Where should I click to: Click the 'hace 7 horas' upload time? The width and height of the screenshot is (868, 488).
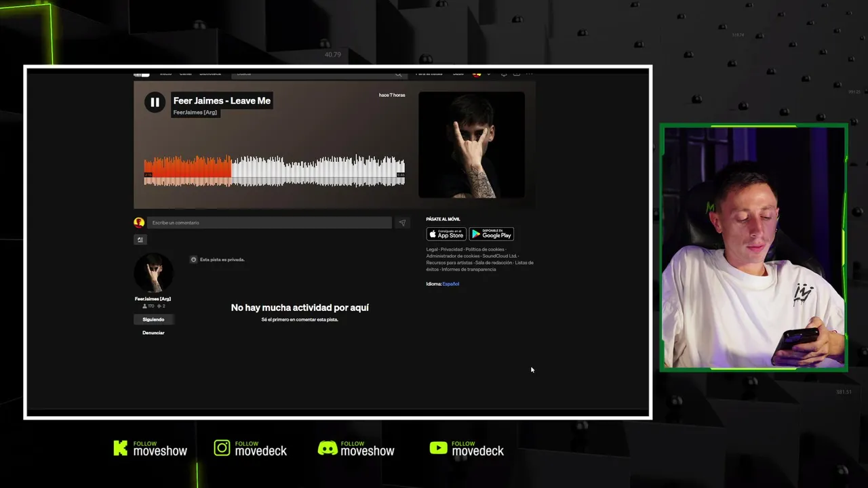tap(392, 95)
